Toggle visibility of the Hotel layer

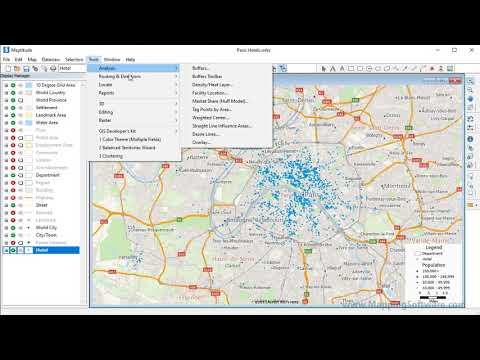point(13,250)
